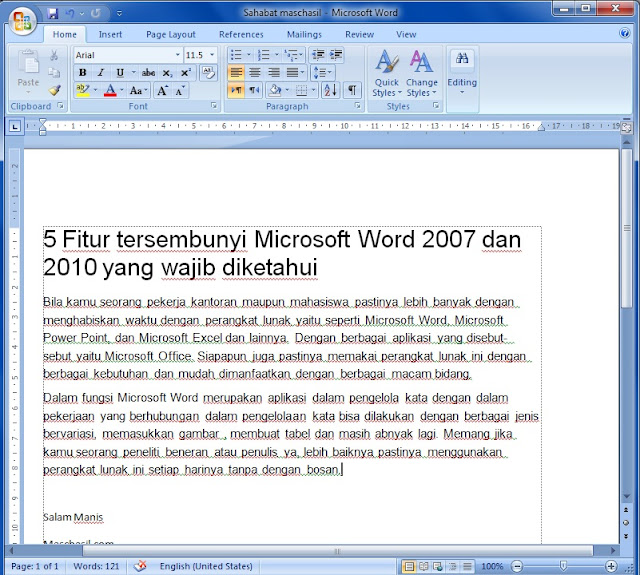Viewport: 640px width, 575px height.
Task: Open the Page Layout tab
Action: [171, 34]
